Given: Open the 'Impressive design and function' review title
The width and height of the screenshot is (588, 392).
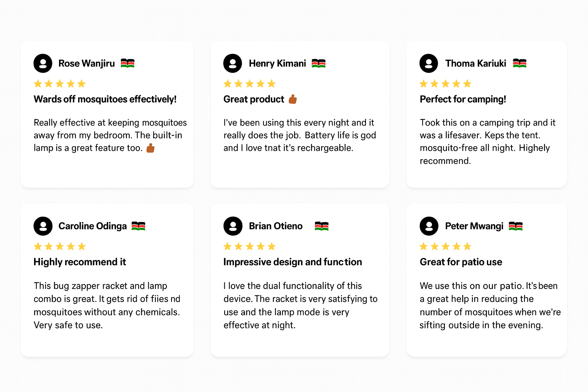Looking at the screenshot, I should pyautogui.click(x=292, y=262).
